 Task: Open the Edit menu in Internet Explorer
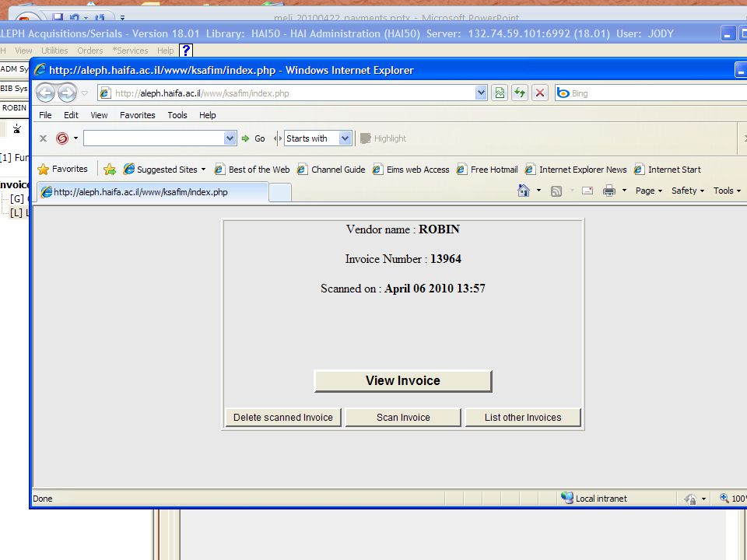(x=71, y=115)
